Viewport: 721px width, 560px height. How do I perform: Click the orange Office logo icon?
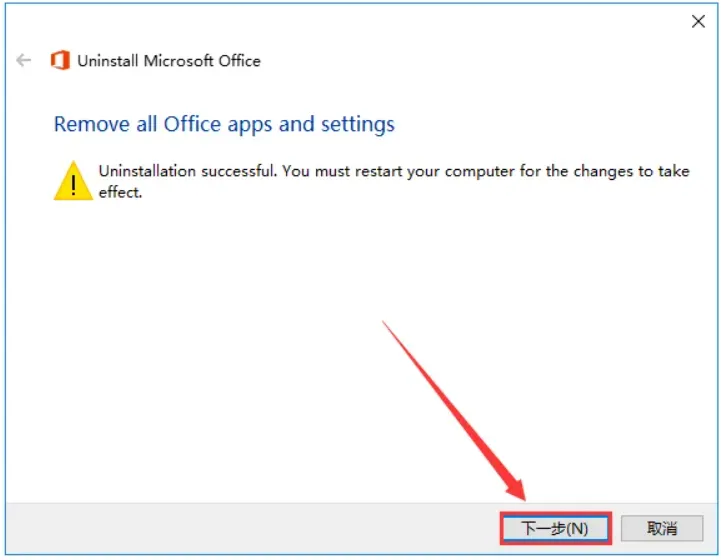(x=60, y=61)
